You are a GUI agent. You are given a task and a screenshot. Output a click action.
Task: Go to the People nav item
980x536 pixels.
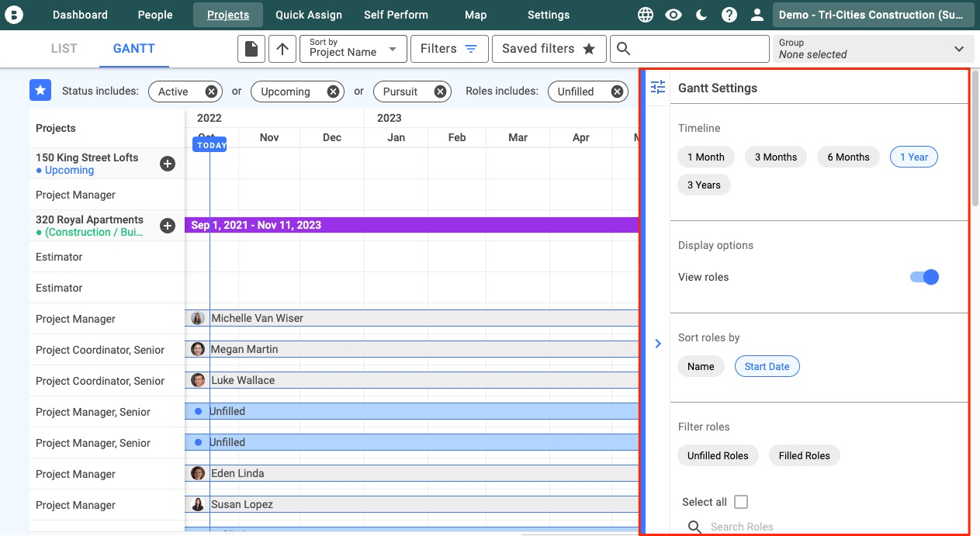[x=155, y=15]
